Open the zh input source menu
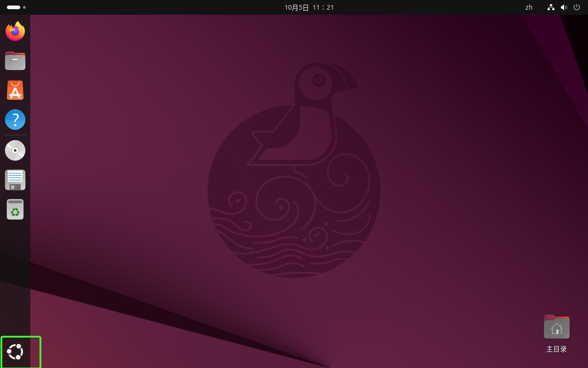Image resolution: width=588 pixels, height=368 pixels. [x=529, y=7]
